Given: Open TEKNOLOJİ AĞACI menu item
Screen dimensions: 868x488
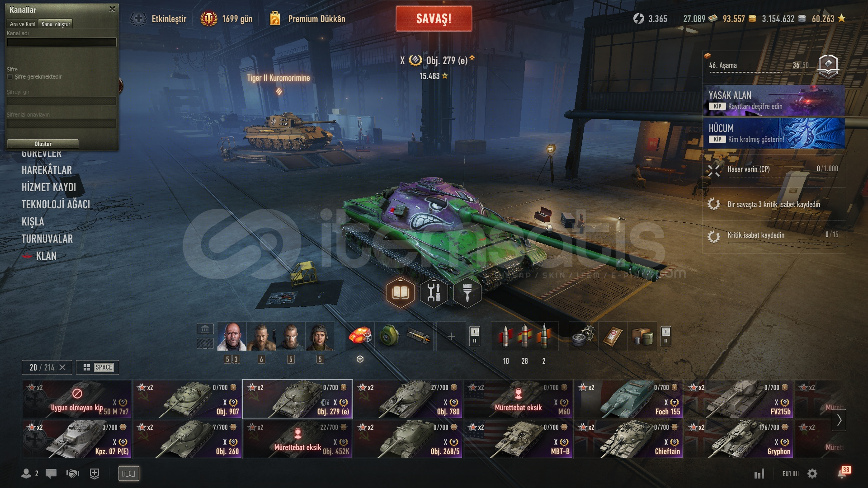Looking at the screenshot, I should [56, 204].
